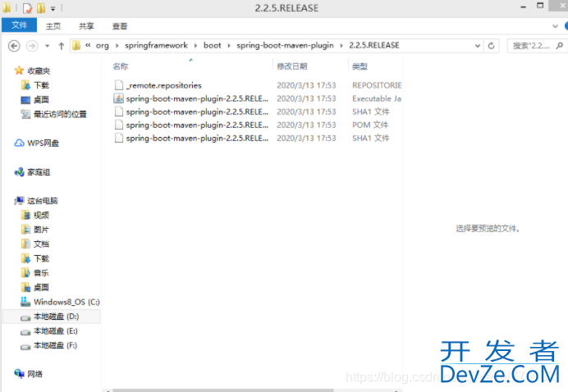Select 这台电脑 in sidebar
Image resolution: width=568 pixels, height=392 pixels.
(43, 201)
